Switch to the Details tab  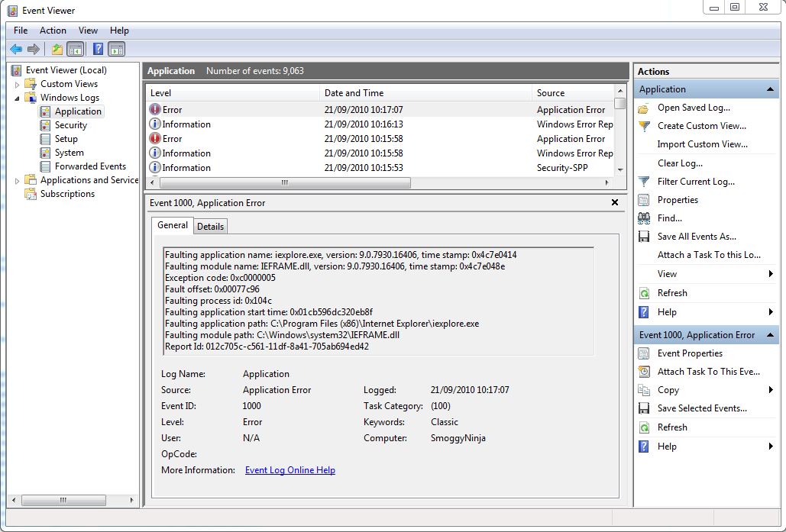coord(211,227)
